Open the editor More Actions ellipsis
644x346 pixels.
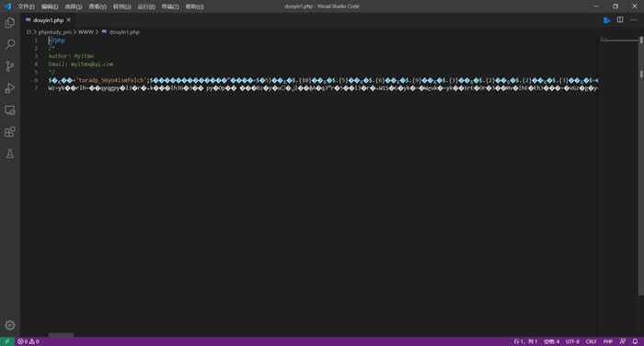(633, 19)
